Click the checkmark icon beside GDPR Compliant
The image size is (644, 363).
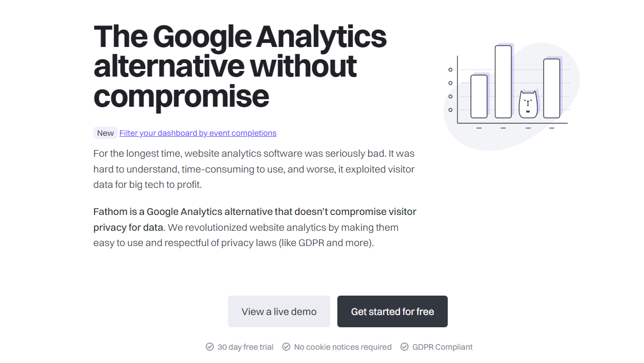tap(404, 347)
